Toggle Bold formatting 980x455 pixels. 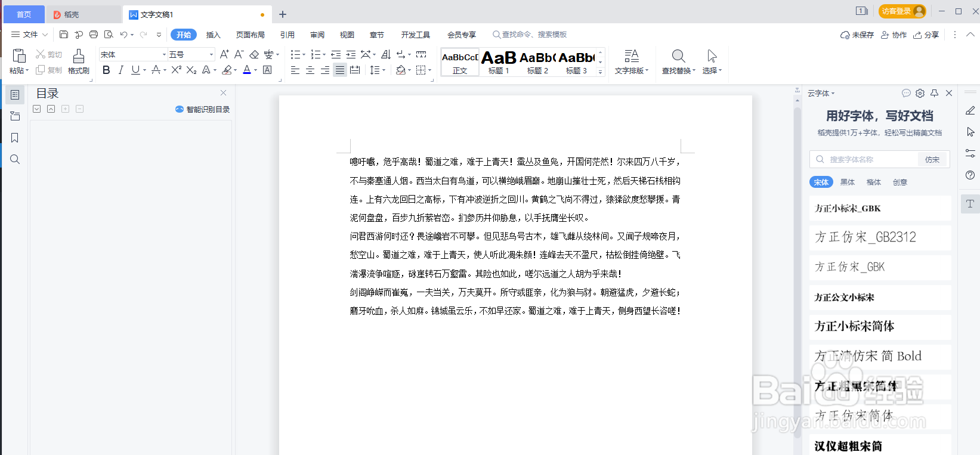click(x=106, y=70)
